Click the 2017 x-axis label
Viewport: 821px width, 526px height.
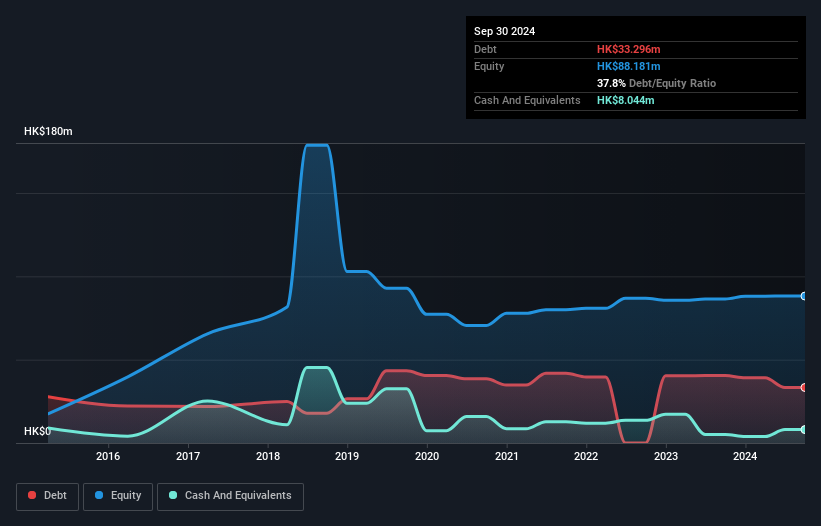point(187,456)
